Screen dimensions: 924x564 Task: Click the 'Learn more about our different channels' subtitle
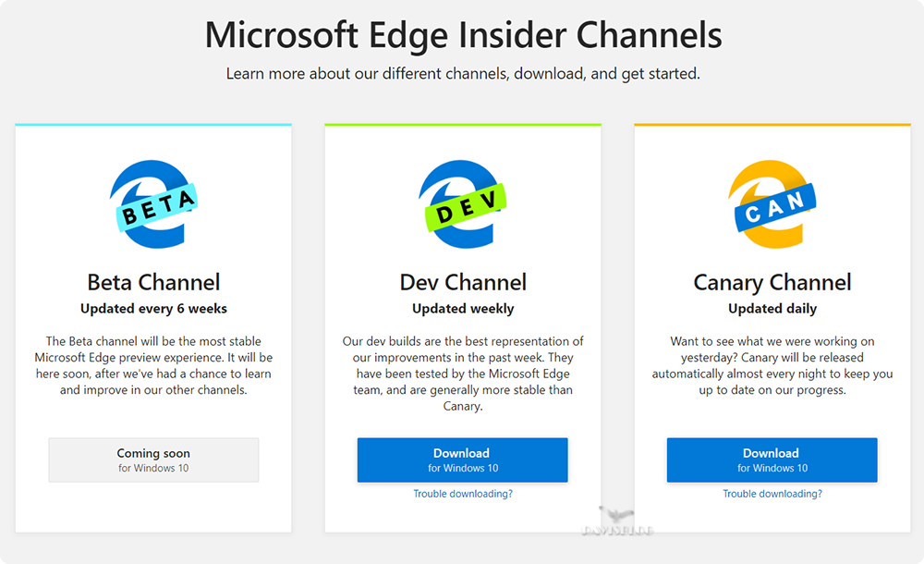pyautogui.click(x=463, y=74)
